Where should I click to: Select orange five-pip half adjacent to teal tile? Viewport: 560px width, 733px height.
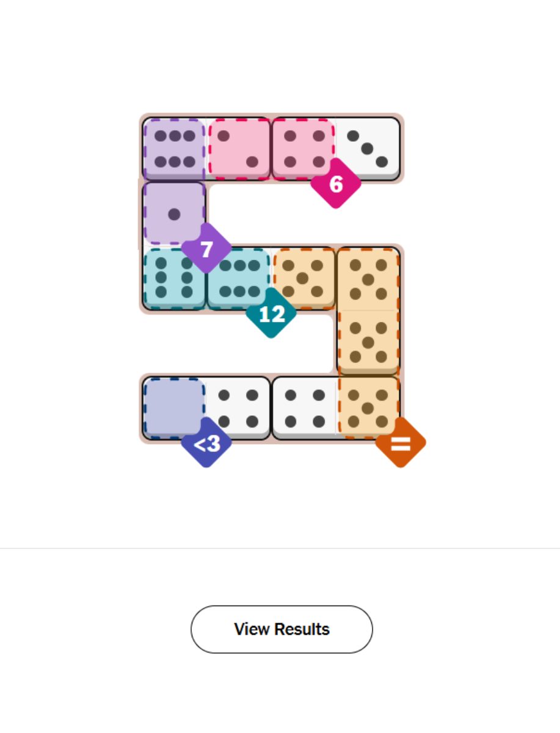point(304,278)
